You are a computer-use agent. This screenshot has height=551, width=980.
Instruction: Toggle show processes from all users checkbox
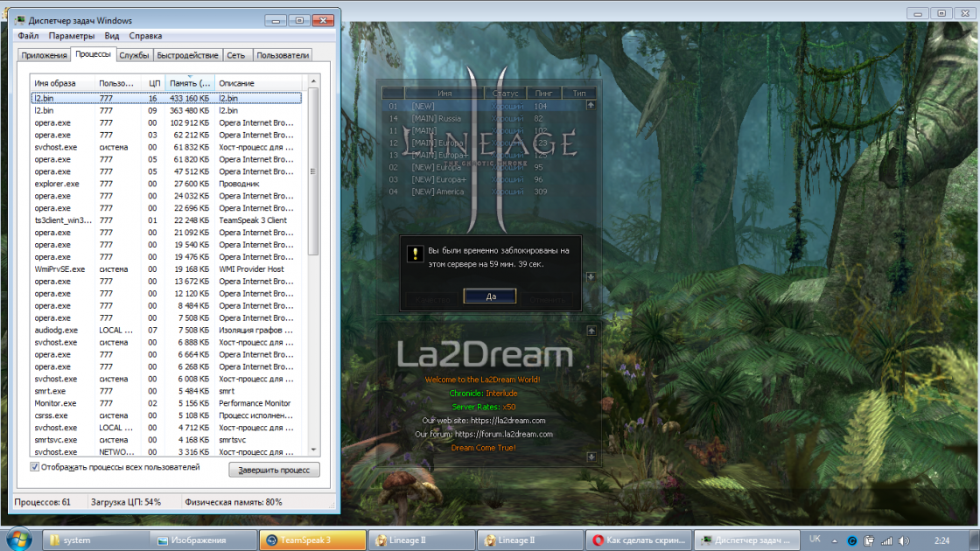click(x=35, y=467)
